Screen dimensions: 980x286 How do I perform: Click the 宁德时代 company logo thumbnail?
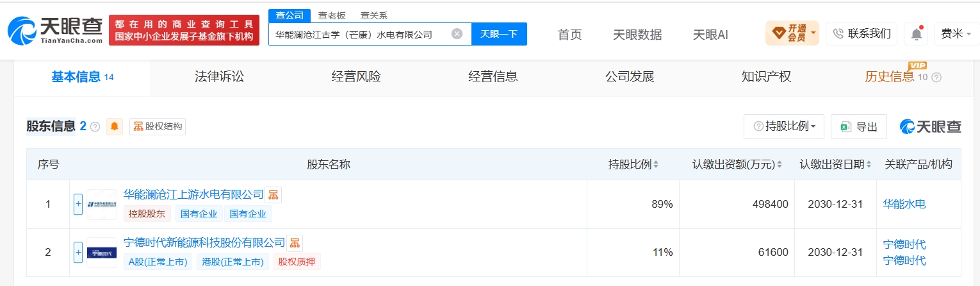click(102, 253)
